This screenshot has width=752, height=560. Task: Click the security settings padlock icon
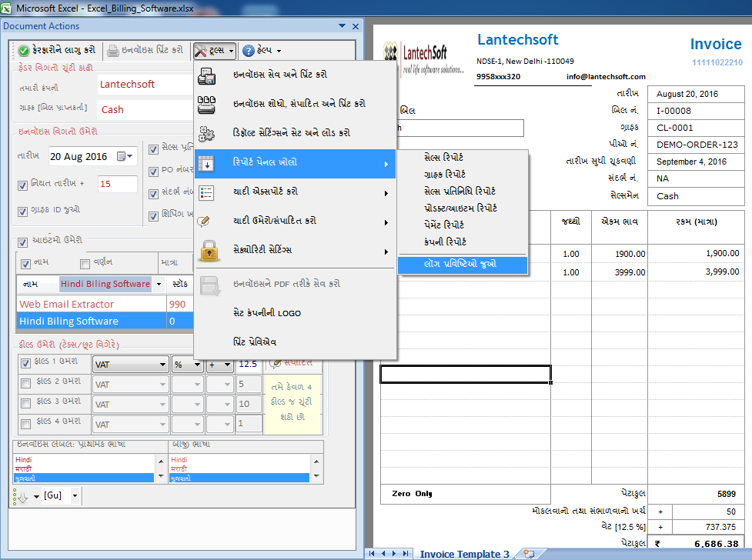click(x=209, y=251)
